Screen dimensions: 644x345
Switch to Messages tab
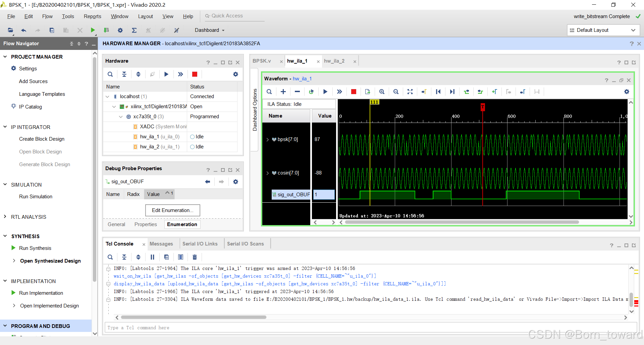tap(161, 244)
